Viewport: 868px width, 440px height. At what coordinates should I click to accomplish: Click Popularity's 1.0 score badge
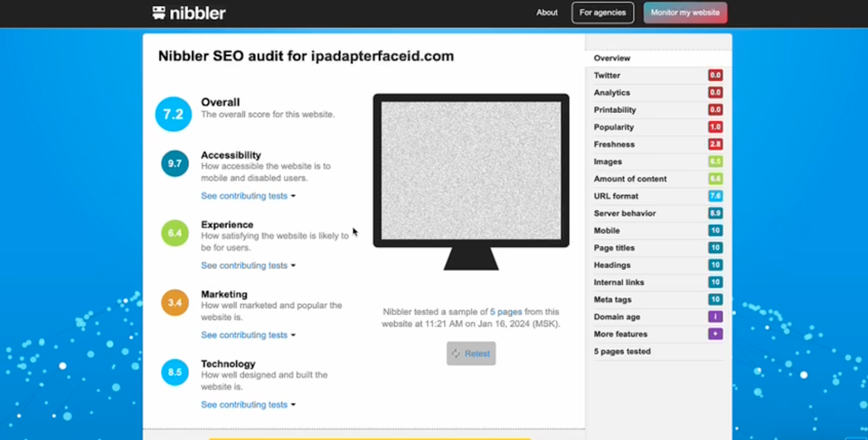(715, 127)
